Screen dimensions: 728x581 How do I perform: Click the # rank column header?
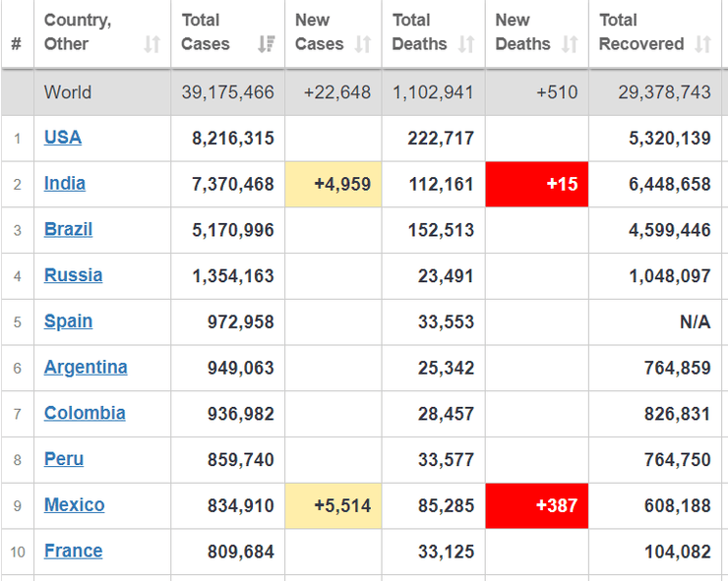click(x=17, y=44)
